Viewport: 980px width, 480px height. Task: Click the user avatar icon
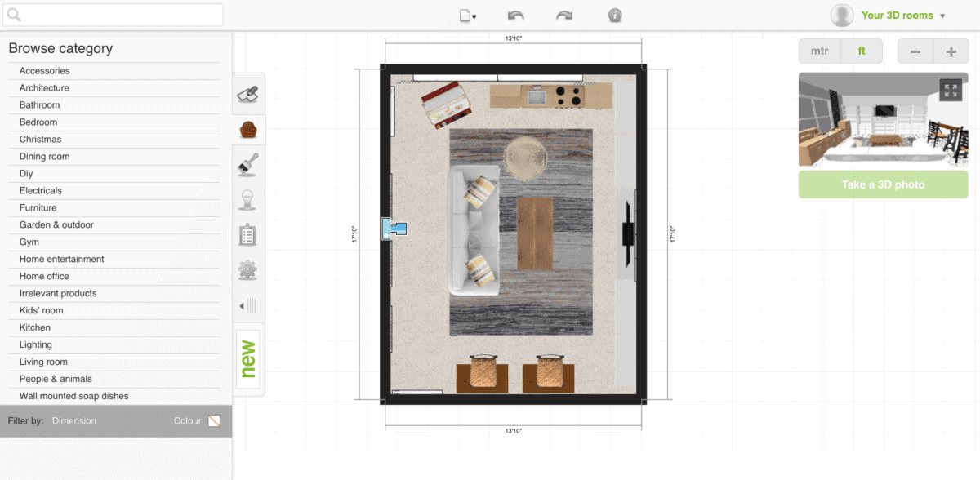point(842,16)
